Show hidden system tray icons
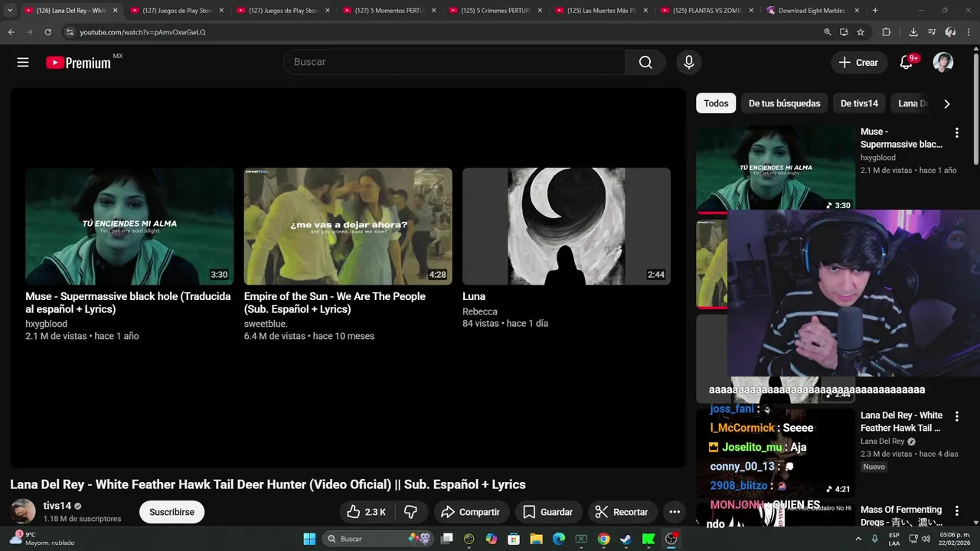The image size is (980, 551). pos(859,539)
